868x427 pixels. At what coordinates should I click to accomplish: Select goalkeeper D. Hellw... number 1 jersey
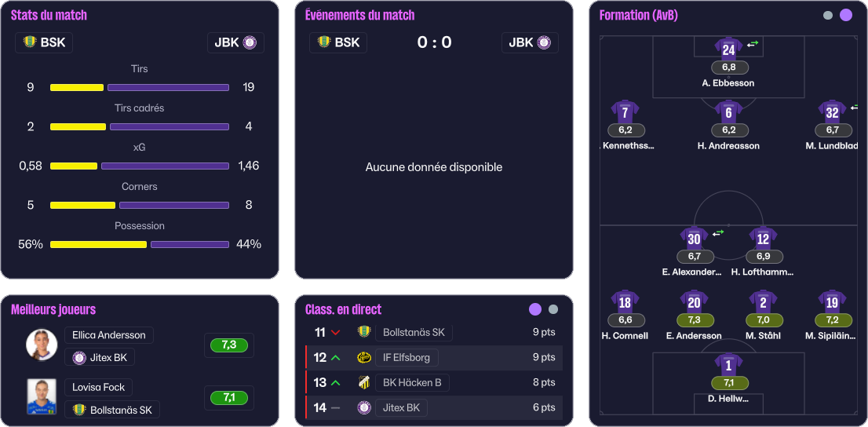click(728, 365)
